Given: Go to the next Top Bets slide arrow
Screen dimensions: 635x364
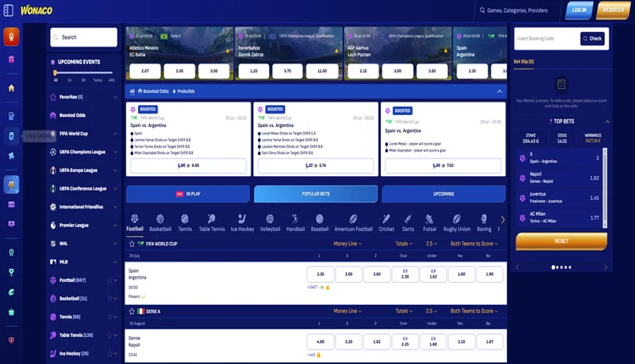Looking at the screenshot, I should 606,267.
